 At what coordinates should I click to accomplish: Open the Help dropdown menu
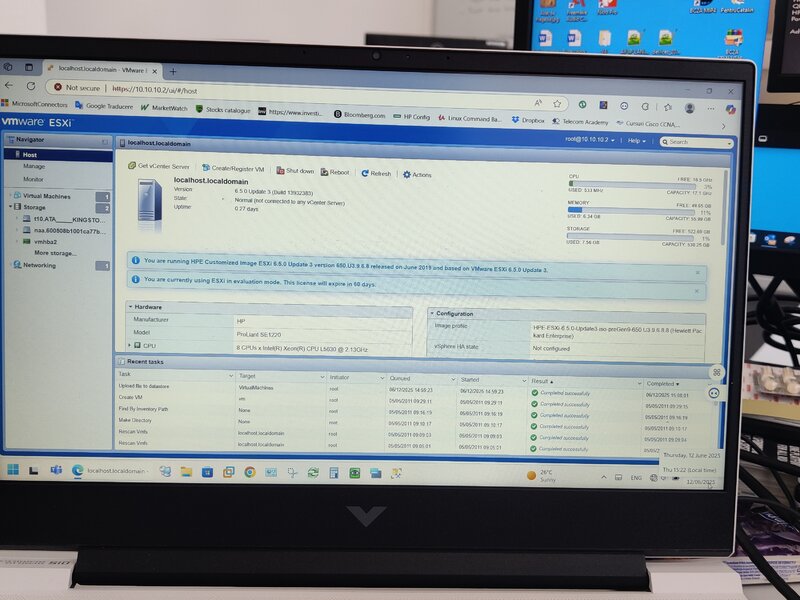pyautogui.click(x=636, y=140)
